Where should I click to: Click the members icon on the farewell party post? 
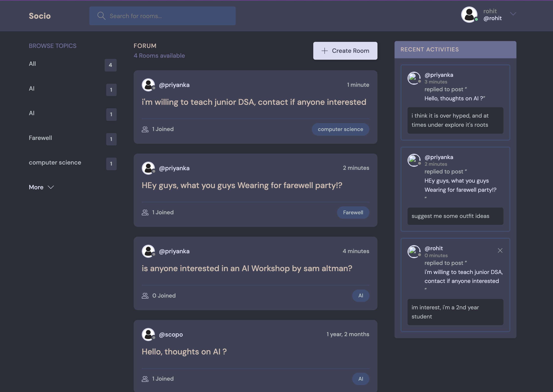pos(145,212)
